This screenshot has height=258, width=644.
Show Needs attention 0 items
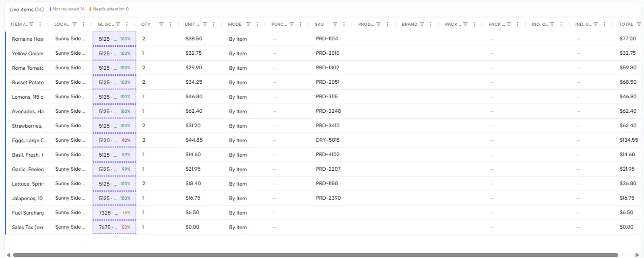point(109,9)
